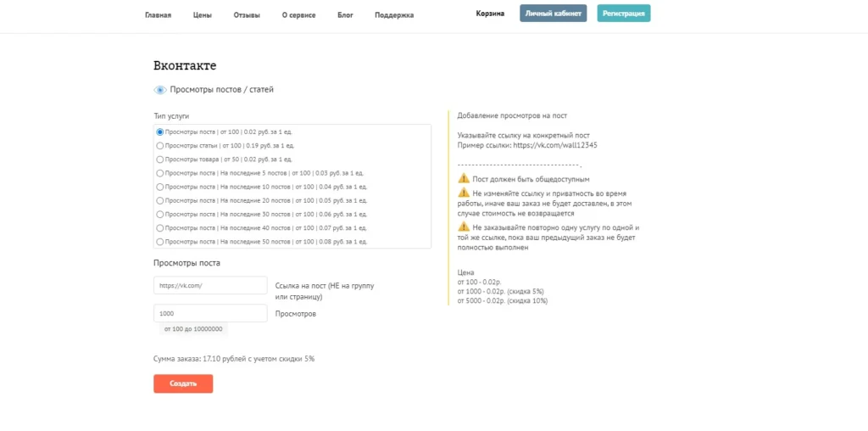
Task: Open the Главная menu item
Action: click(x=158, y=15)
